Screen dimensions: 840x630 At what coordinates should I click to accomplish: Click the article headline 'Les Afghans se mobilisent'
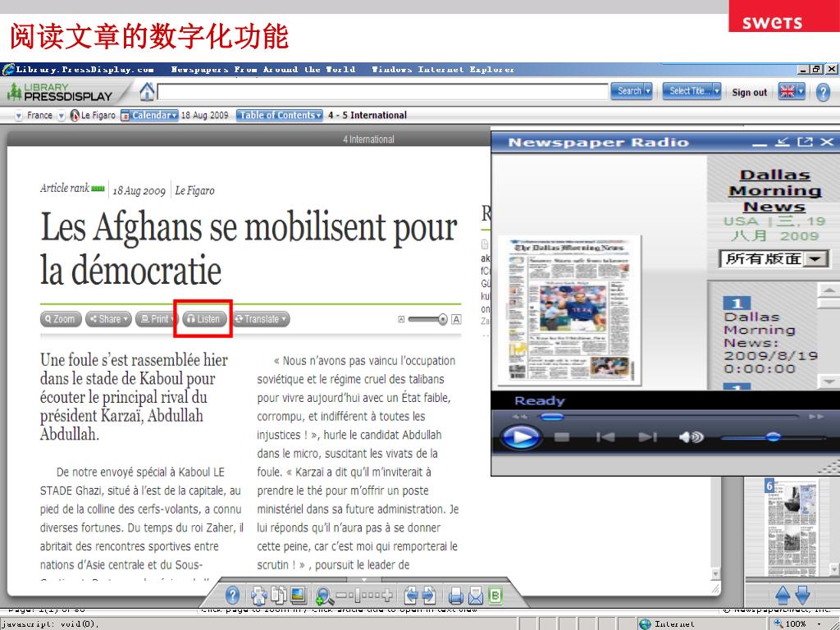(249, 248)
